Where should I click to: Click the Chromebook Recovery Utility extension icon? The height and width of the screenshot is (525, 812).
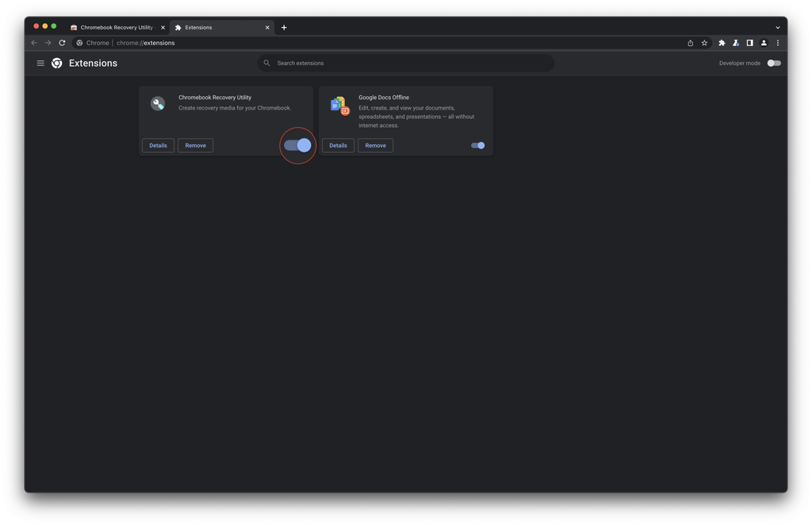[x=157, y=102]
